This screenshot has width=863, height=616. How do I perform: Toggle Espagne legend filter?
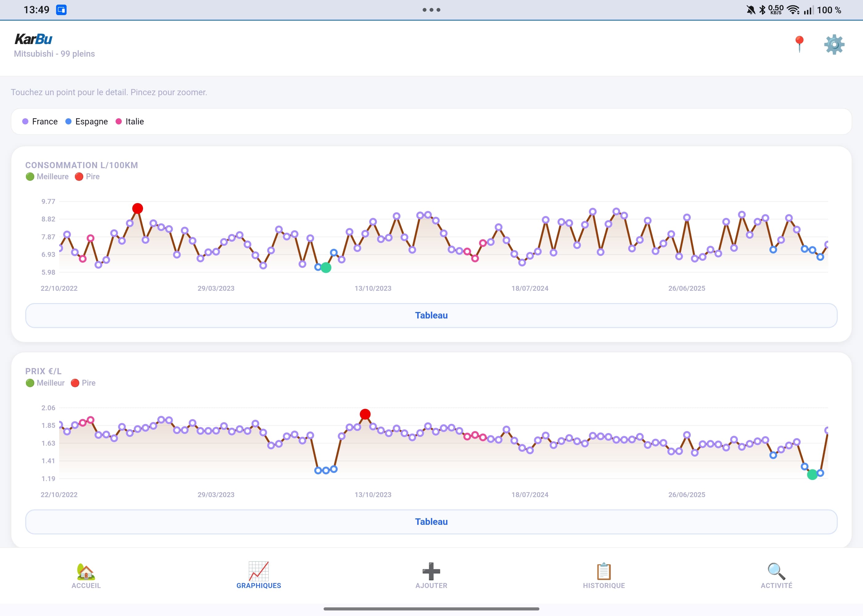[x=87, y=121]
